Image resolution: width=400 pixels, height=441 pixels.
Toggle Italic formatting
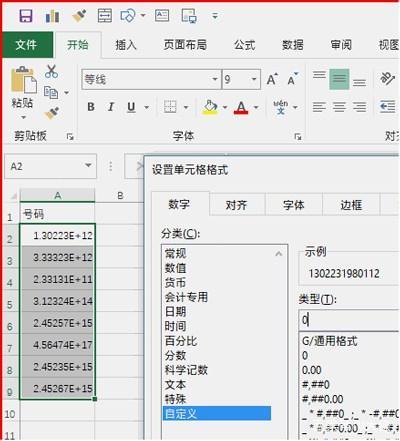click(111, 107)
